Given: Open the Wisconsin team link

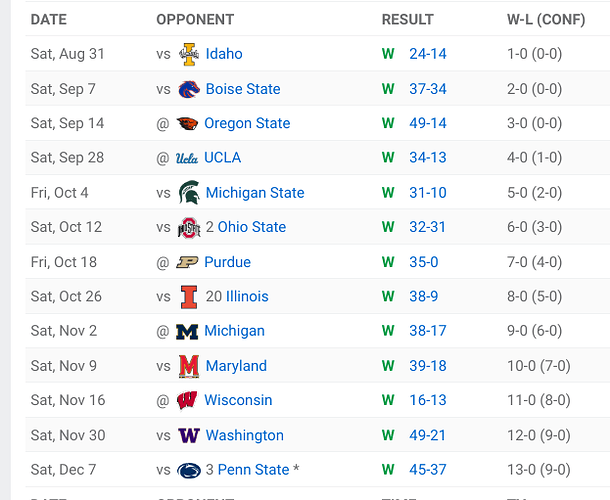Looking at the screenshot, I should click(x=238, y=400).
